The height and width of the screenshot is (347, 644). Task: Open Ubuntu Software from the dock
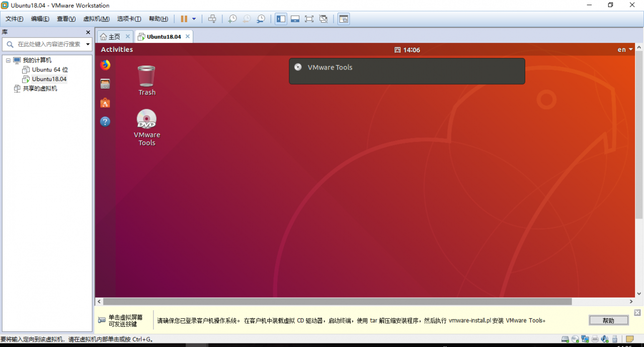105,103
